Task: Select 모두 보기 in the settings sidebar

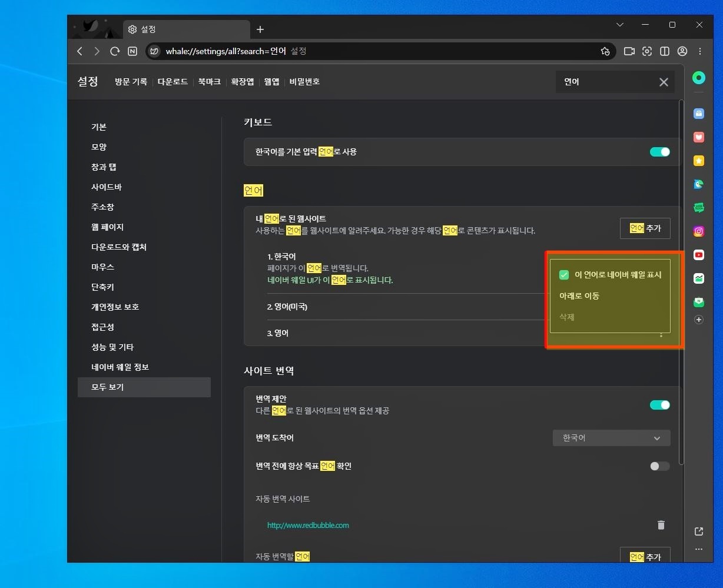Action: click(144, 387)
